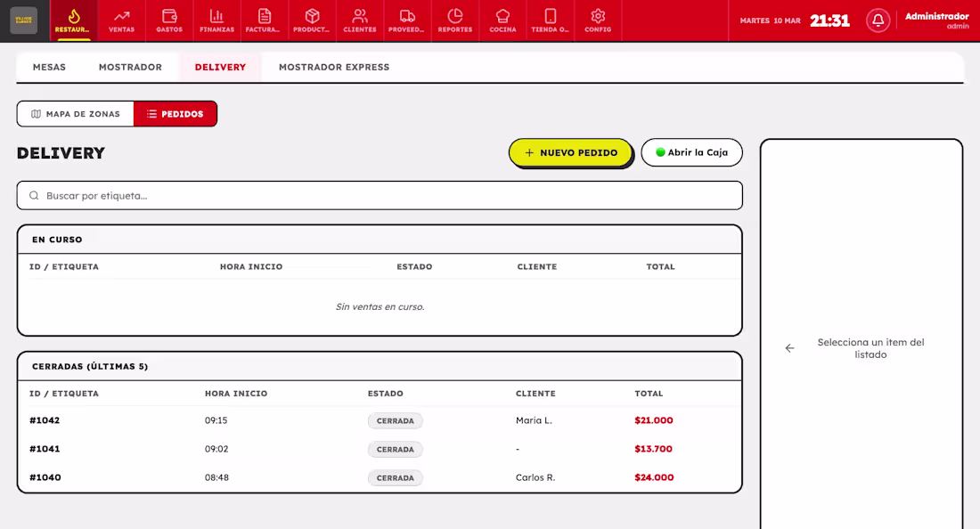
Task: Click the 21:31 clock display
Action: pos(829,20)
